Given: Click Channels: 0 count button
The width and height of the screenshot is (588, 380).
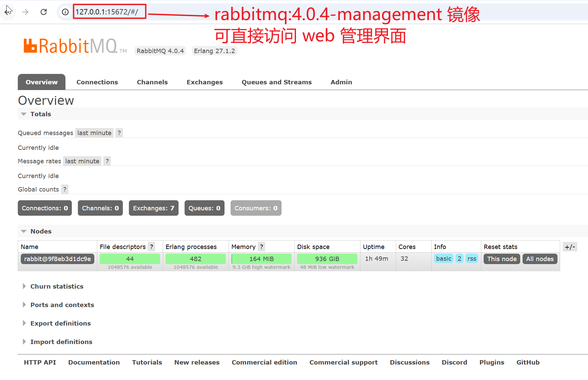Looking at the screenshot, I should (x=100, y=208).
